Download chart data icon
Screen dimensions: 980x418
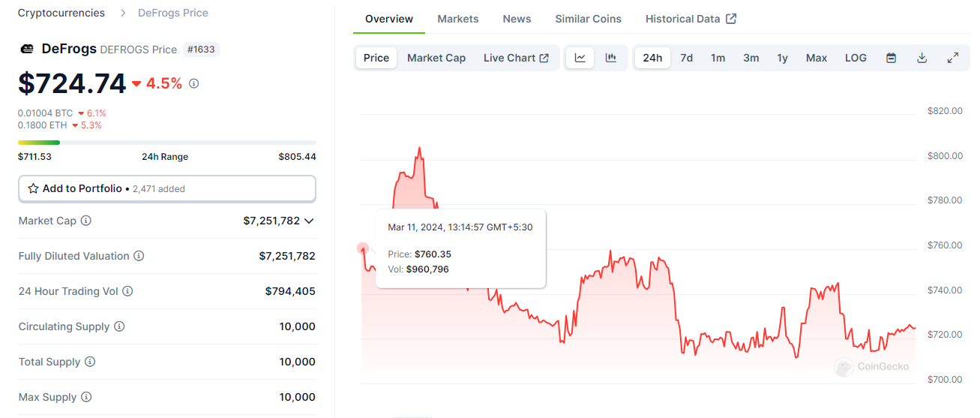(922, 58)
